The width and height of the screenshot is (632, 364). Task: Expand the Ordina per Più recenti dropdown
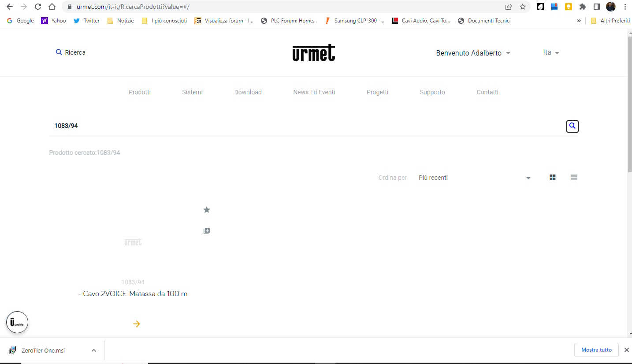pos(474,178)
